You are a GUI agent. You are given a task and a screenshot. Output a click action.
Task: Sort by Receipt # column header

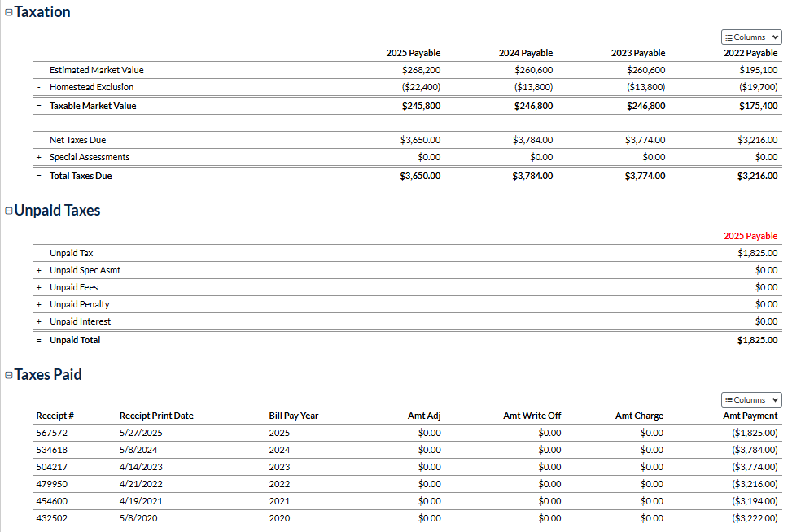coord(55,416)
